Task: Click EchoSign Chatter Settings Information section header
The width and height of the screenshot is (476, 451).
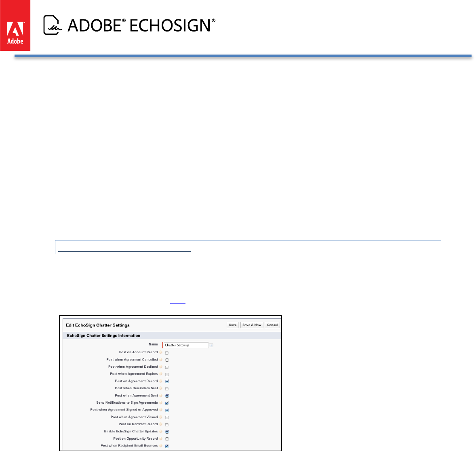Action: [103, 335]
